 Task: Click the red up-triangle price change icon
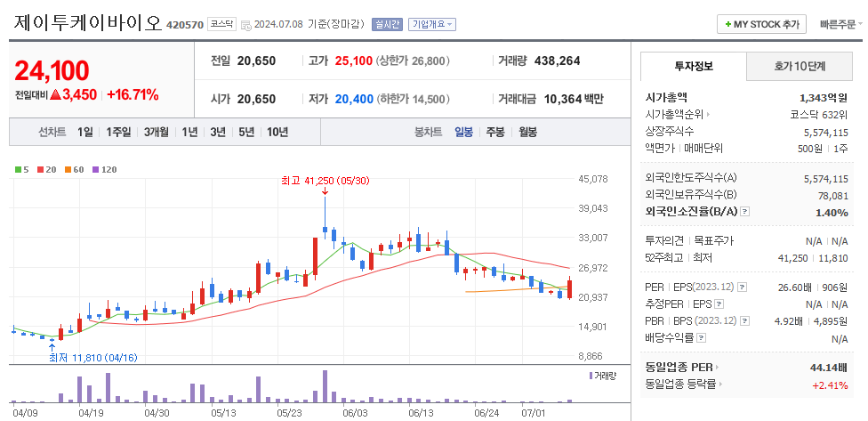[55, 94]
